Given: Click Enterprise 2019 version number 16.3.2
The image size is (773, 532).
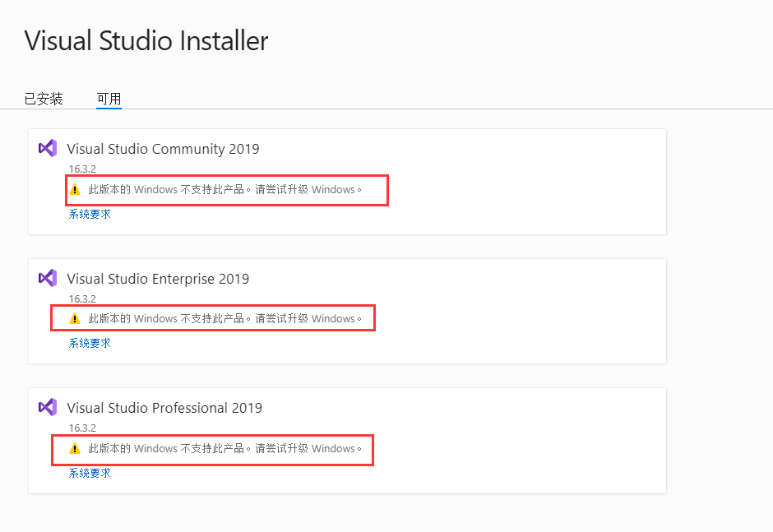Looking at the screenshot, I should (82, 299).
